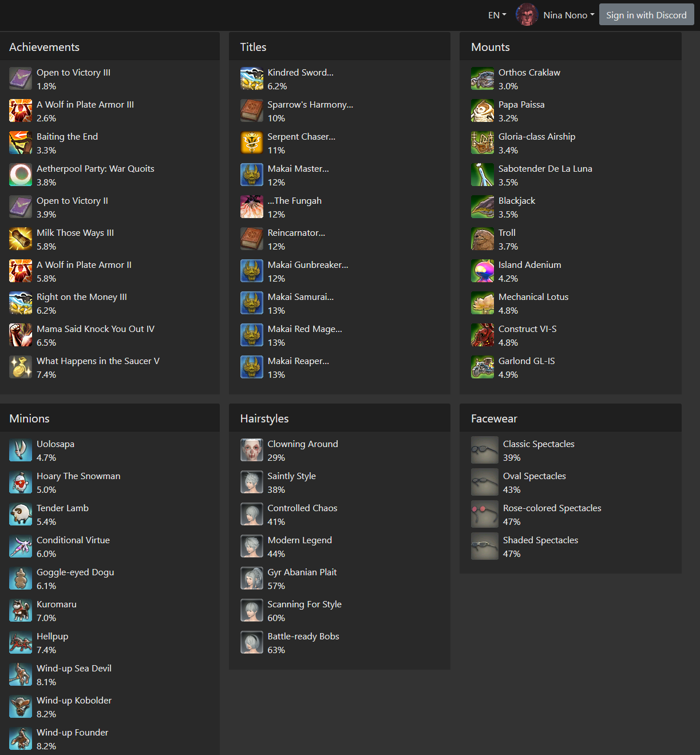700x755 pixels.
Task: Click the Makai Samurai... title text
Action: (x=300, y=297)
